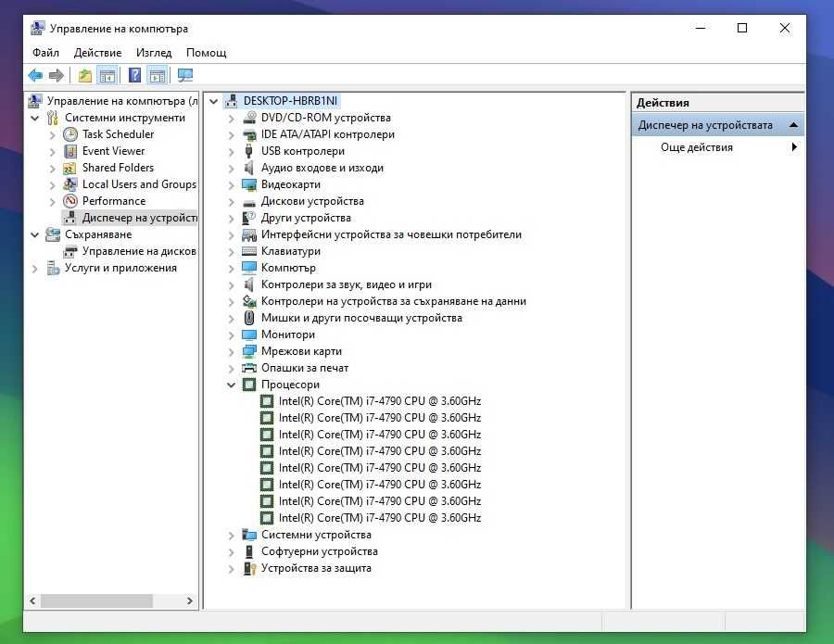Collapse the Диспечер на устройствата actions header
Screen dimensions: 834x644
point(793,125)
